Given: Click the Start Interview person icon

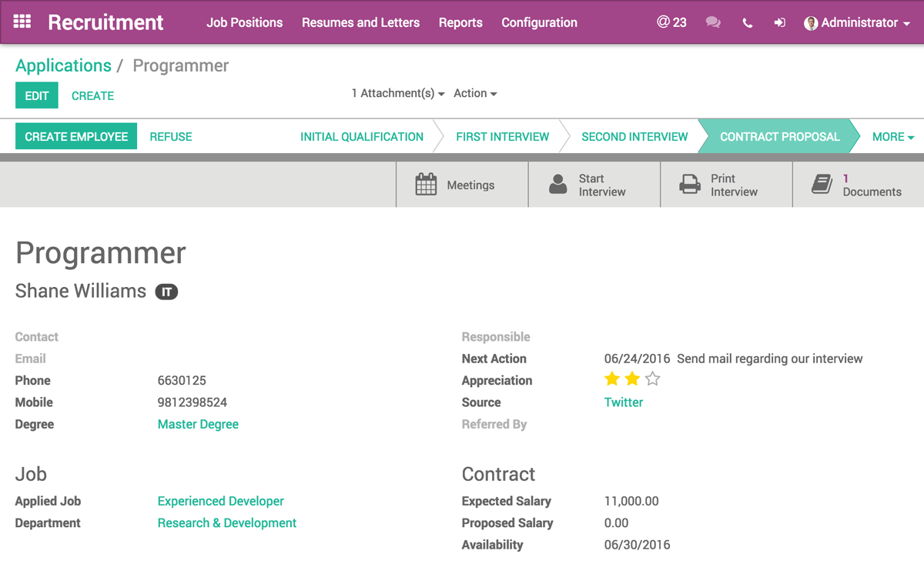Looking at the screenshot, I should click(x=558, y=185).
